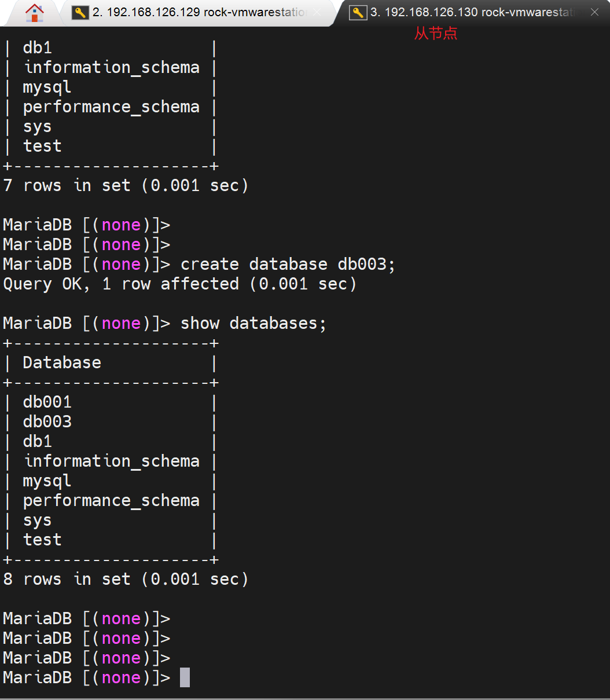The image size is (610, 700).
Task: Close the 192.168.126.129 session tab
Action: point(317,12)
